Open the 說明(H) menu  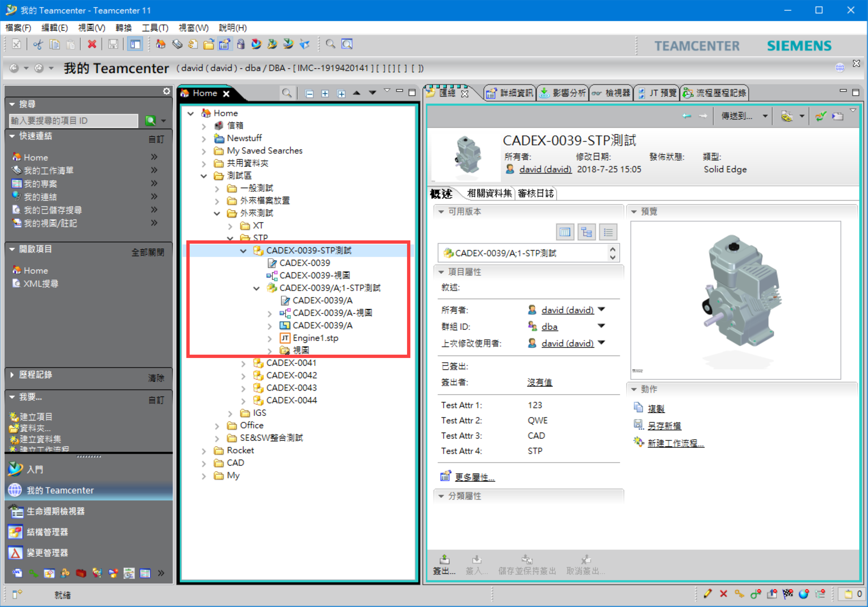coord(233,28)
